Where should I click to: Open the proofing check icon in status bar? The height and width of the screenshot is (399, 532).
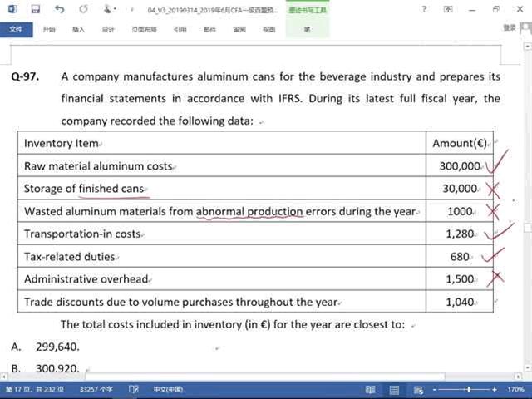(x=133, y=390)
